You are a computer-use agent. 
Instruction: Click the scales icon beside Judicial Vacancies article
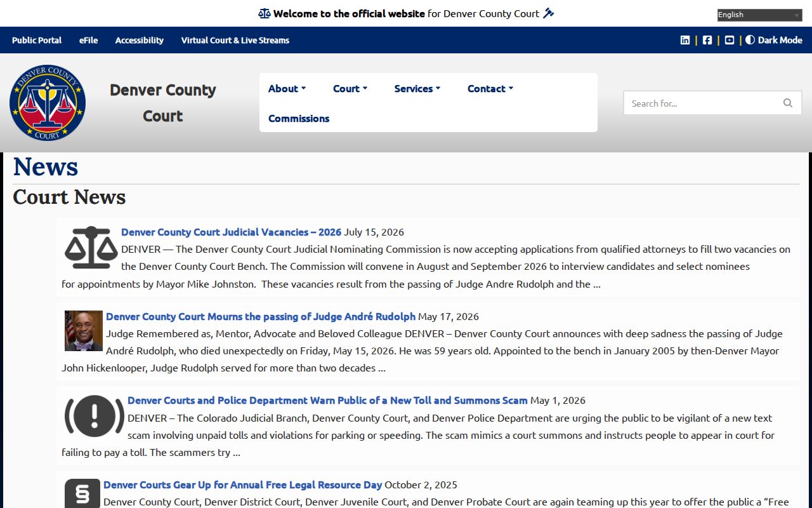[x=91, y=247]
